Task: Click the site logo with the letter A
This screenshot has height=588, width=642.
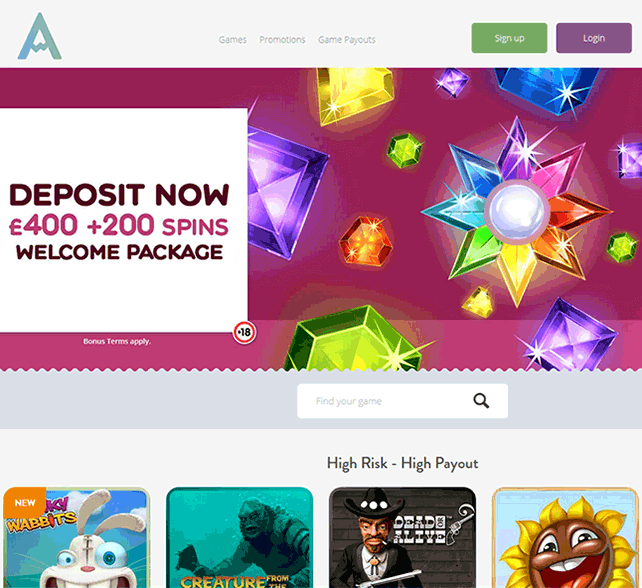Action: click(x=39, y=37)
